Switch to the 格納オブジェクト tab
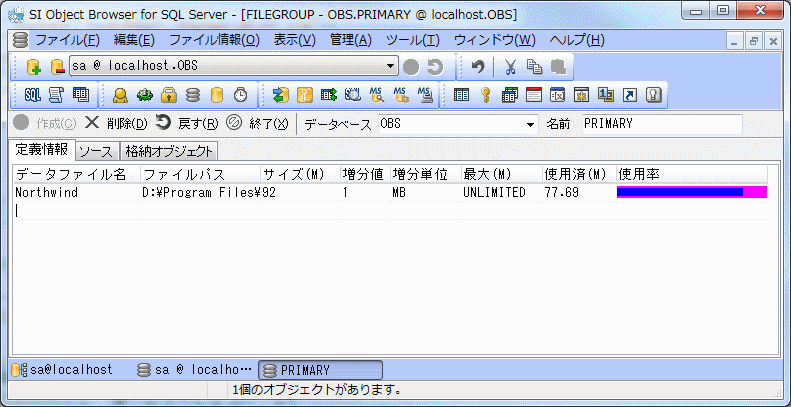This screenshot has height=407, width=791. click(x=168, y=152)
